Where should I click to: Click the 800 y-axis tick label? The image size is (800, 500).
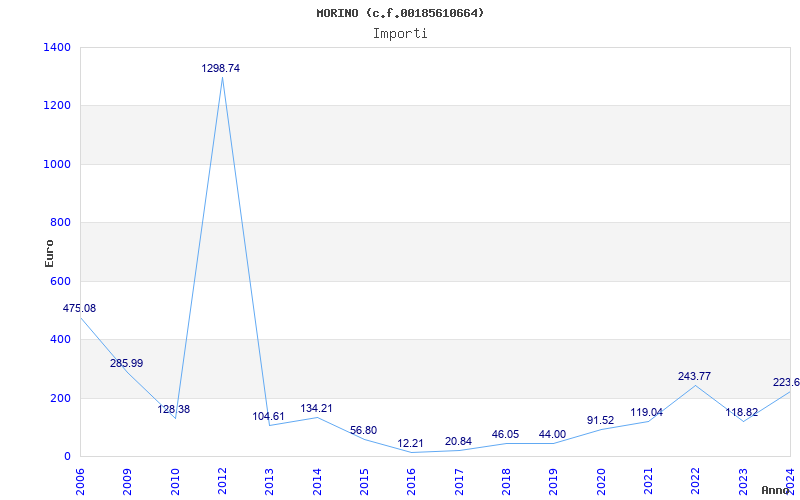(x=60, y=222)
